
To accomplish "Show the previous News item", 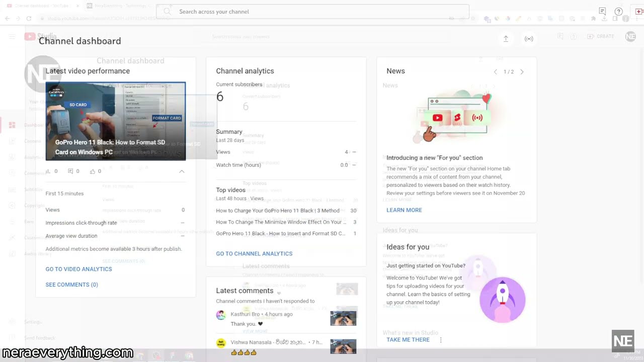I will pos(496,72).
